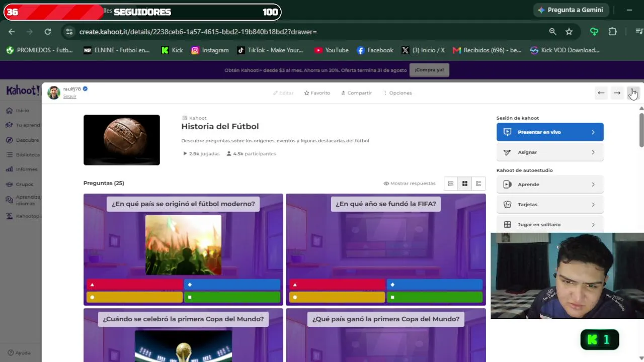Open Descubre in the sidebar
The width and height of the screenshot is (644, 362).
click(22, 140)
